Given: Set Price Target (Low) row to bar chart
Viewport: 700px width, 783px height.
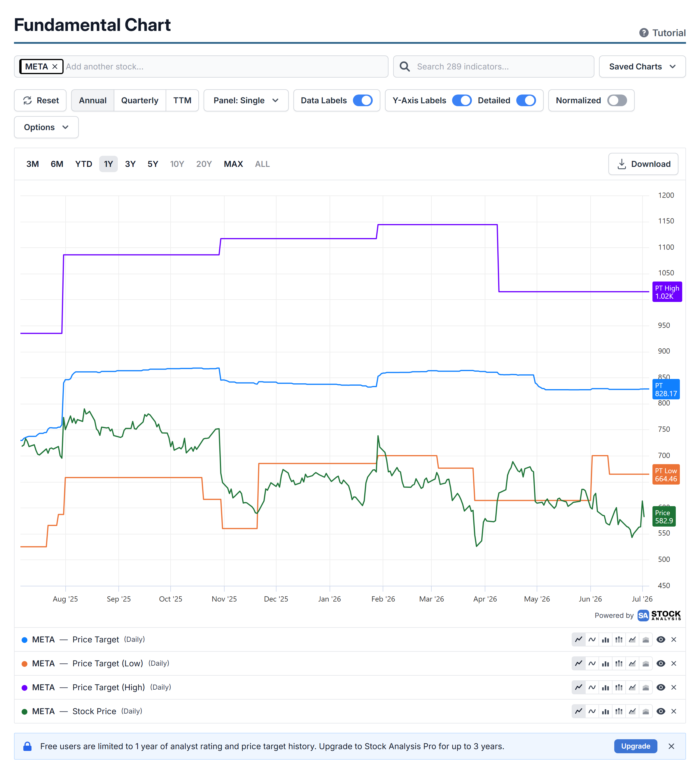Looking at the screenshot, I should coord(605,663).
